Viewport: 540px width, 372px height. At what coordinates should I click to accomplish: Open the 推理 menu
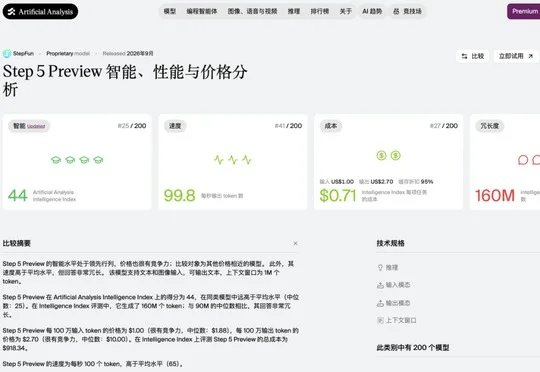294,11
